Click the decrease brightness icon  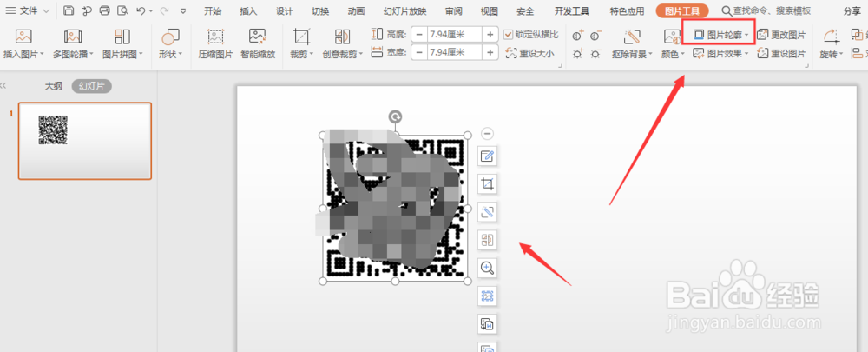click(x=595, y=54)
